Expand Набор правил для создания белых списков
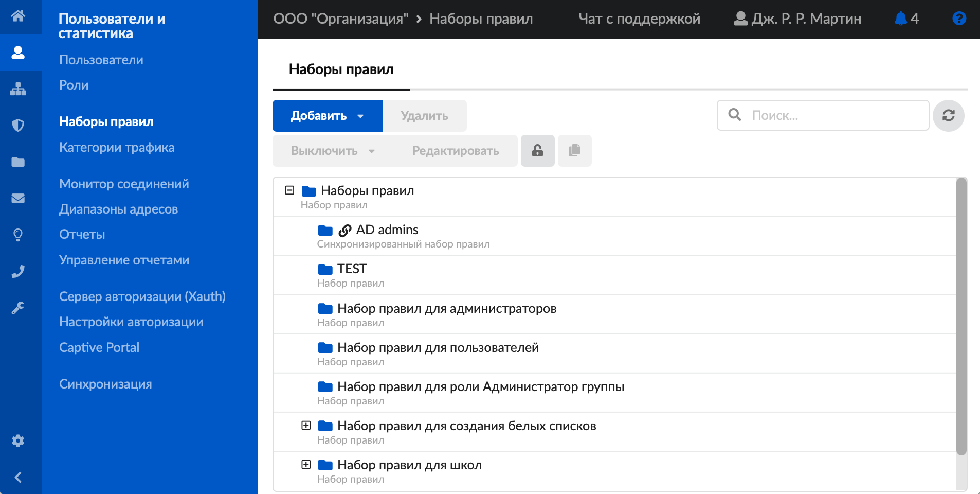 click(306, 426)
